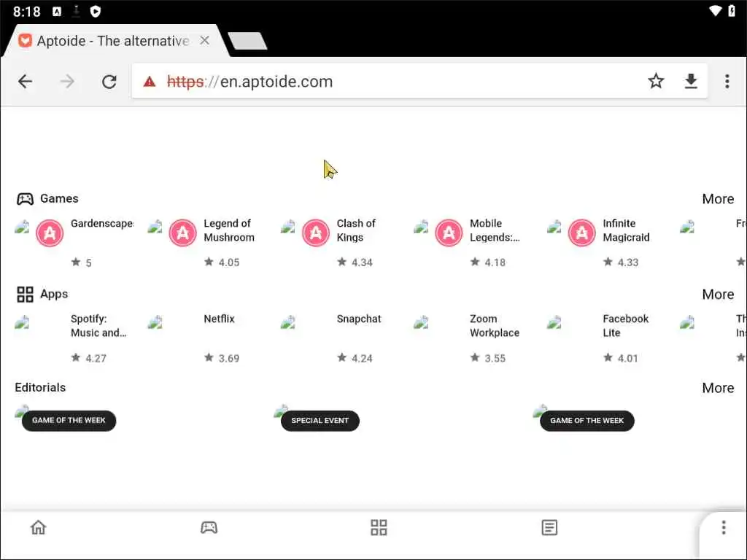Tap the shield notification icon in status bar
This screenshot has width=747, height=560.
point(96,11)
